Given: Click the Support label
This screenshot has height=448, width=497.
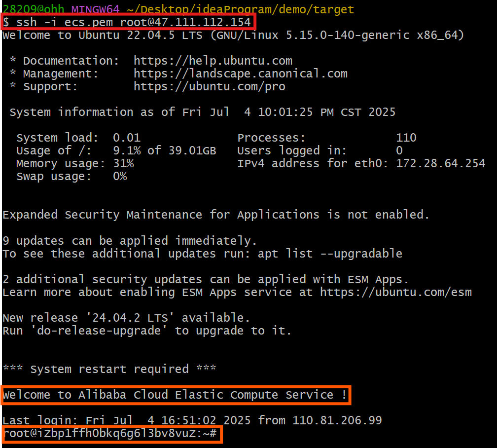Looking at the screenshot, I should coord(50,86).
